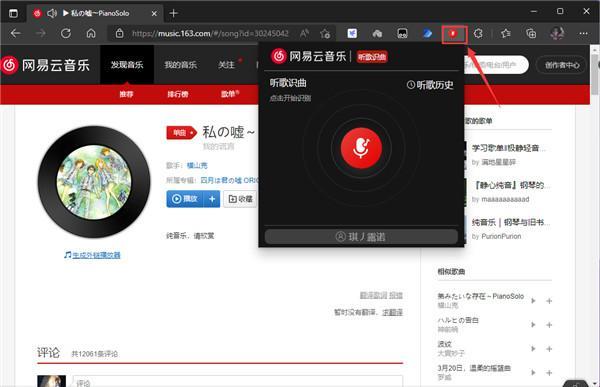Open the 听歌历史 listening history
The image size is (600, 387).
click(430, 85)
